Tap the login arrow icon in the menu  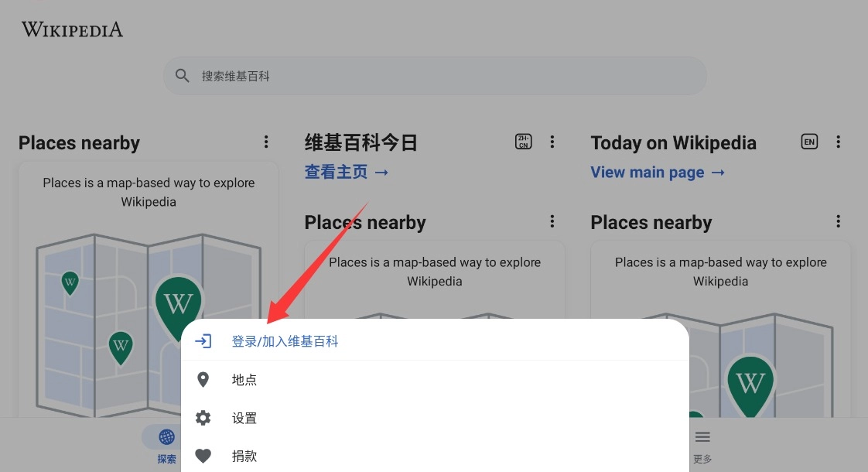[203, 341]
